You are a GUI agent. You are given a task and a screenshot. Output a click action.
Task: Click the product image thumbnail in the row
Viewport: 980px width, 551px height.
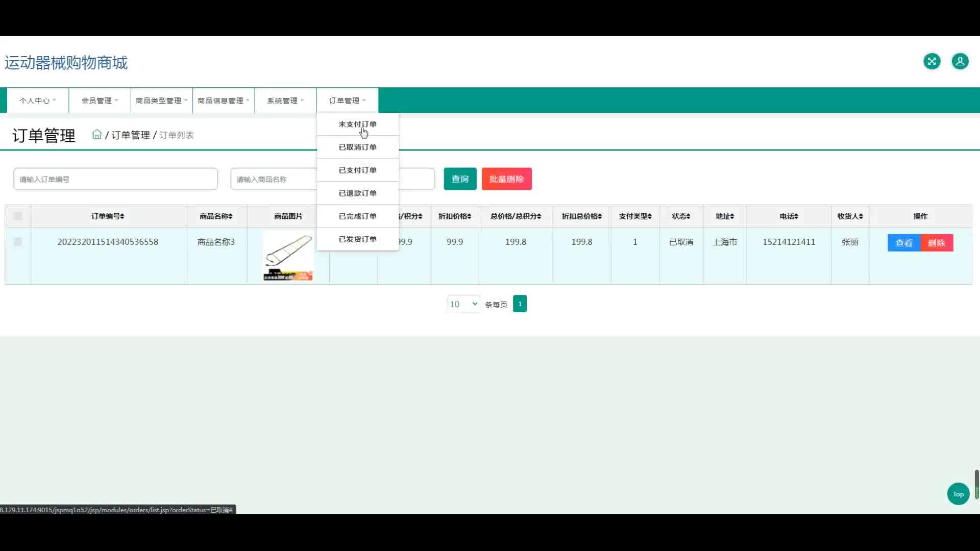coord(288,256)
